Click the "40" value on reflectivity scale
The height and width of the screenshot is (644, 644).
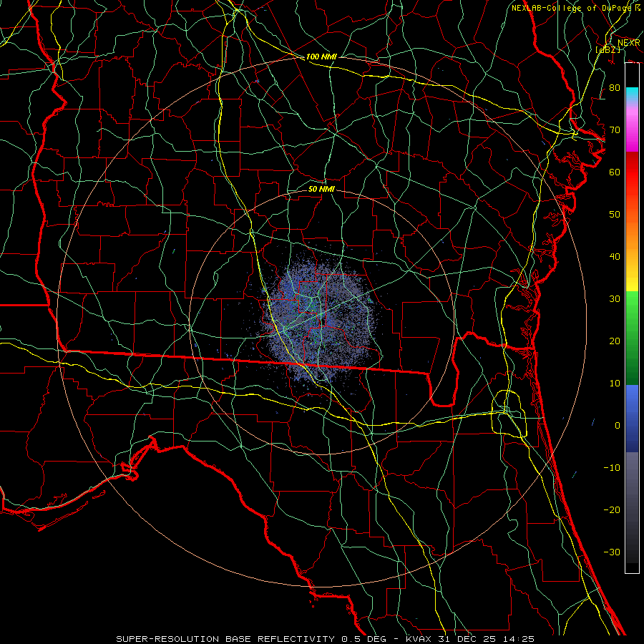pyautogui.click(x=615, y=257)
